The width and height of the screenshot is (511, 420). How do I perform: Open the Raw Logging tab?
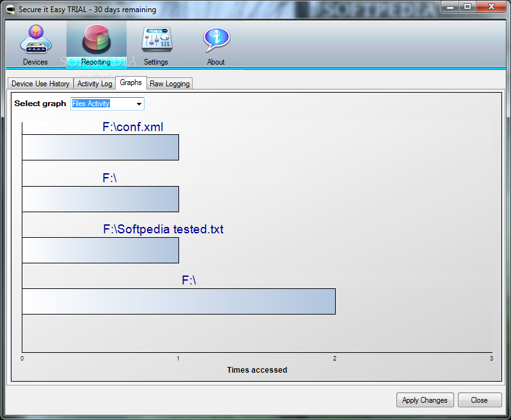(x=169, y=84)
